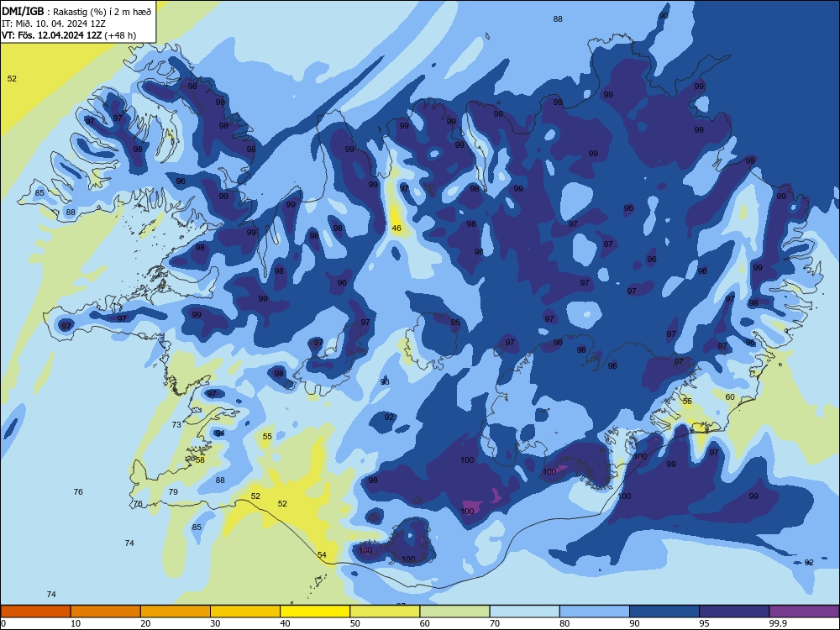Select the 70–80 pale blue legend swatch
The width and height of the screenshot is (840, 630).
pos(524,612)
